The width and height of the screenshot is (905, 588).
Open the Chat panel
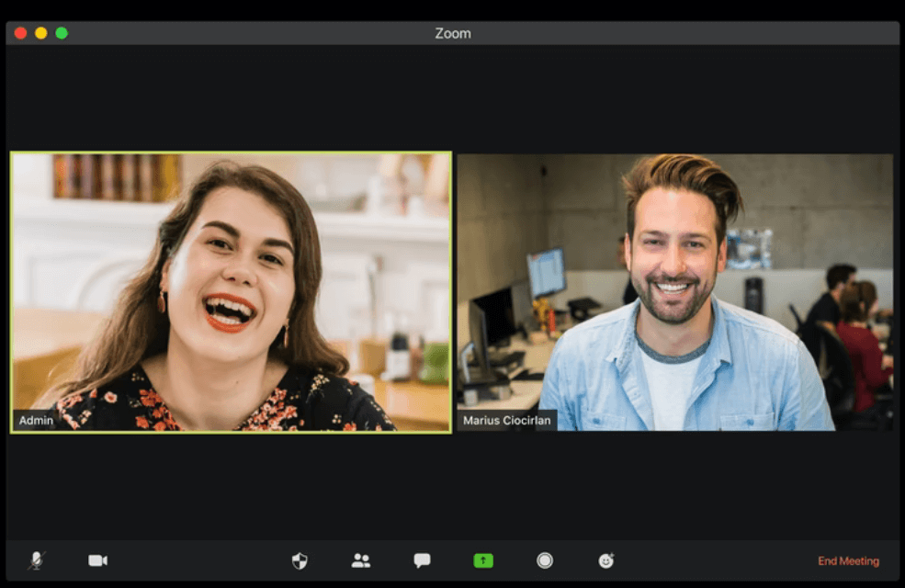[422, 560]
